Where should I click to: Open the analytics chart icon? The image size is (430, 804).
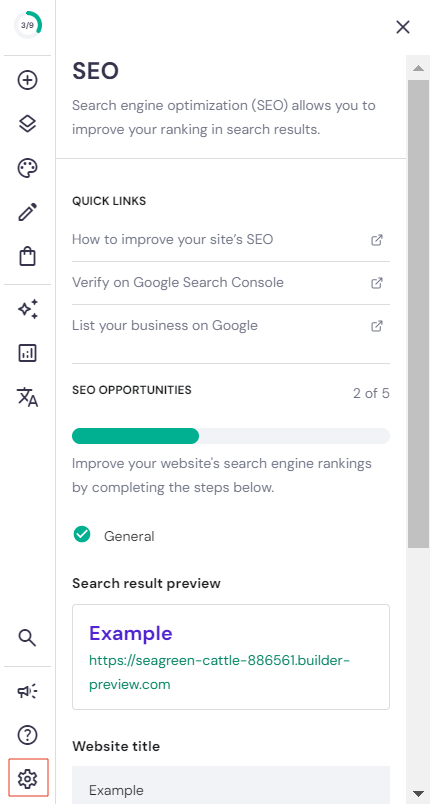pos(28,353)
